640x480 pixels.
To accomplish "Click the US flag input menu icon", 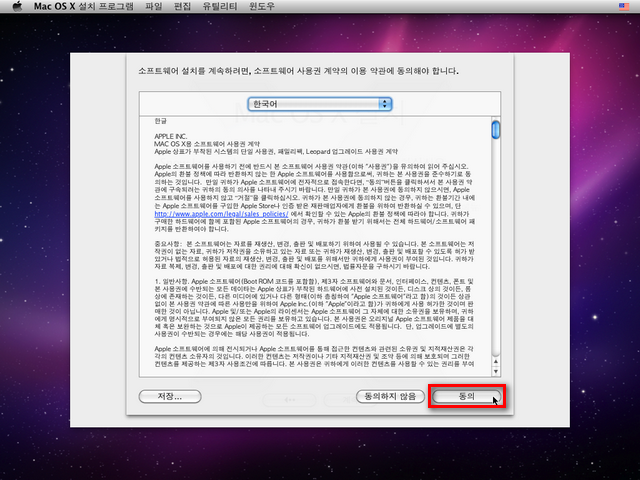I will (x=624, y=7).
